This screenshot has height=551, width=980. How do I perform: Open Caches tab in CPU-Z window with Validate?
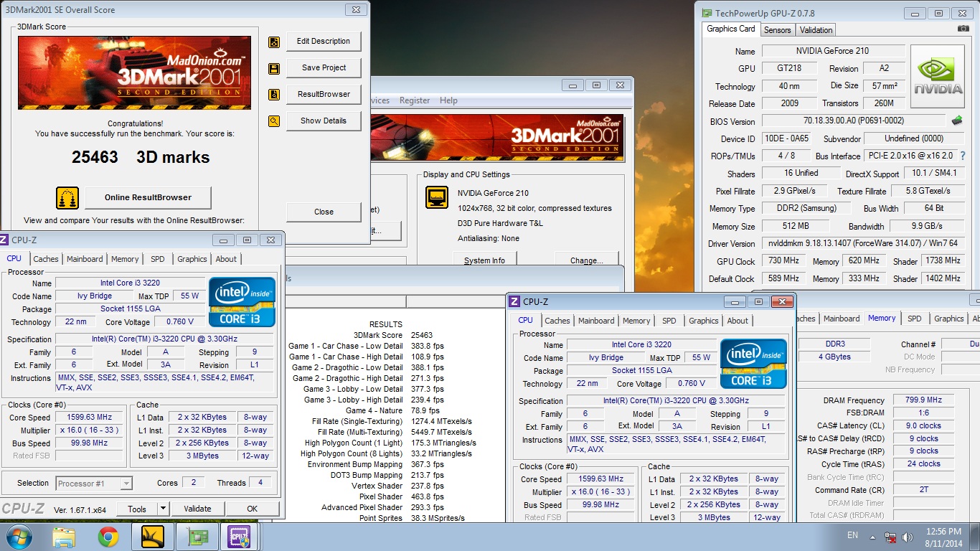46,259
